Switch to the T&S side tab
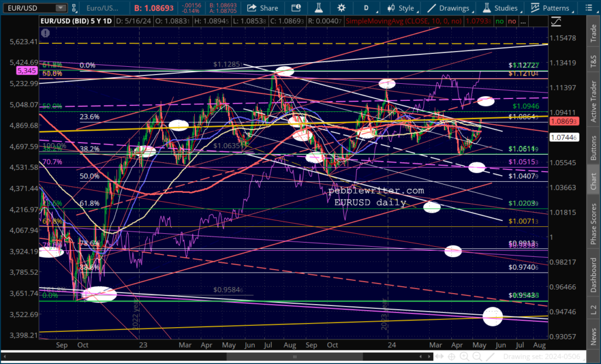This screenshot has width=601, height=364. [x=593, y=60]
